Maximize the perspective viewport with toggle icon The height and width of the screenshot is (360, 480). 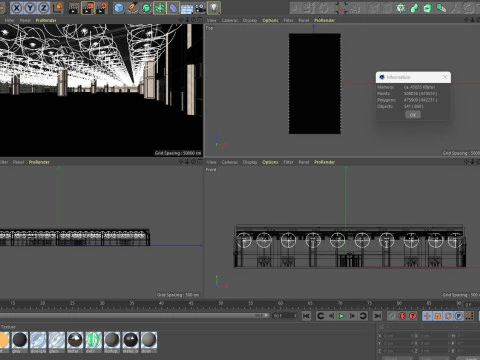pos(200,20)
